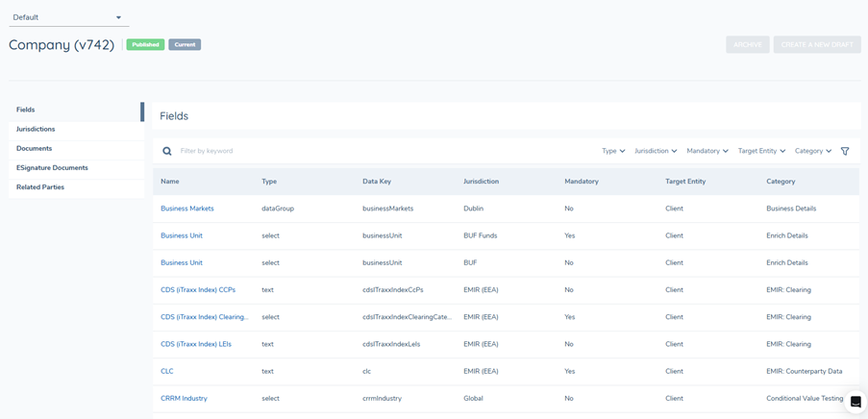
Task: Open the Mandatory filter dropdown
Action: 707,151
